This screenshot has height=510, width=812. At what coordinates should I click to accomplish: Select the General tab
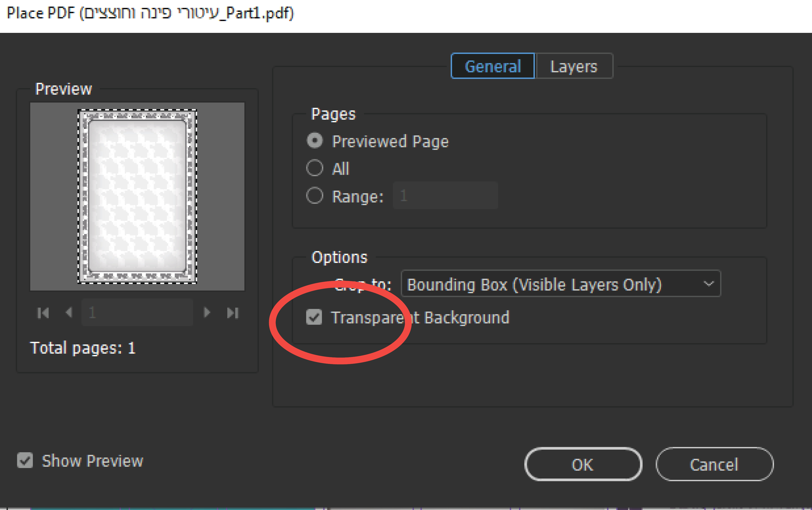[492, 66]
